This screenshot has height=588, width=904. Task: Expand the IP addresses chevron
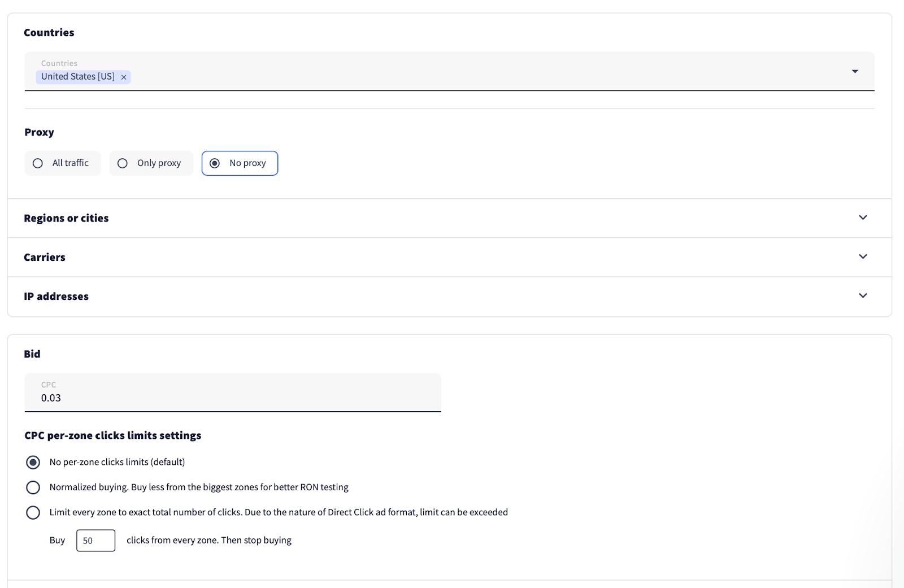click(863, 295)
